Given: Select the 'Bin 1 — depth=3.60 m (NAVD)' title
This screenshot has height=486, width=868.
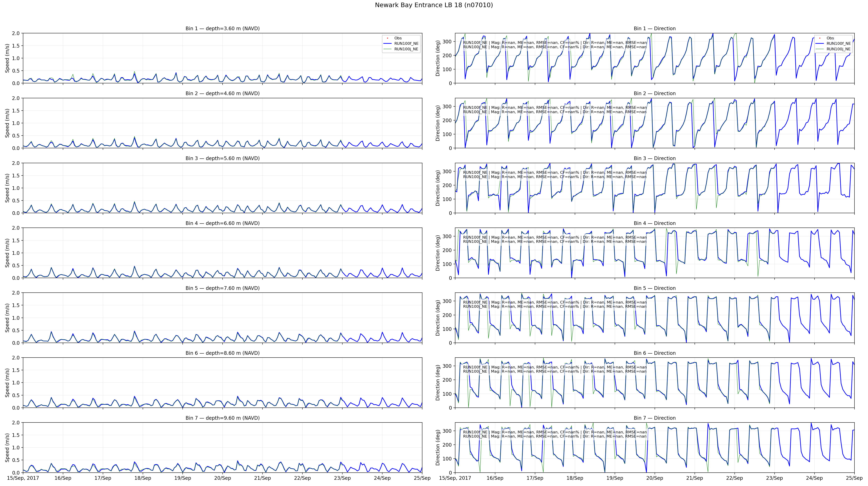Looking at the screenshot, I should pyautogui.click(x=222, y=29).
